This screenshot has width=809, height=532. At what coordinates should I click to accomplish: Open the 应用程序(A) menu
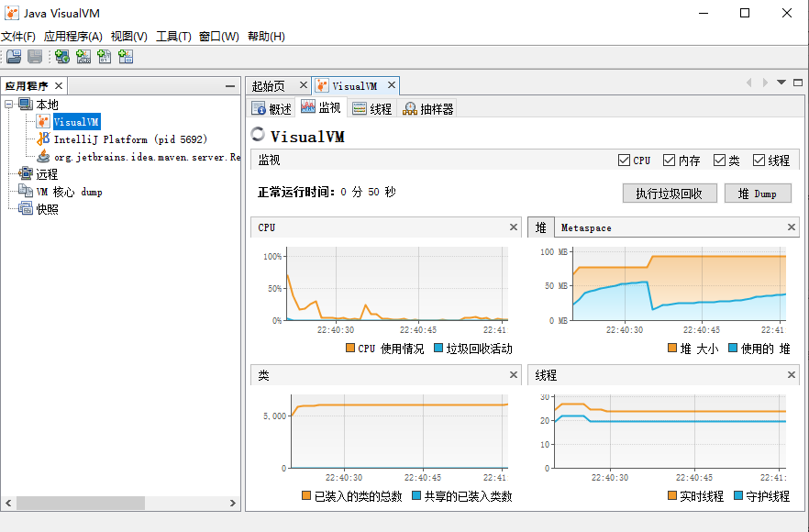[72, 36]
